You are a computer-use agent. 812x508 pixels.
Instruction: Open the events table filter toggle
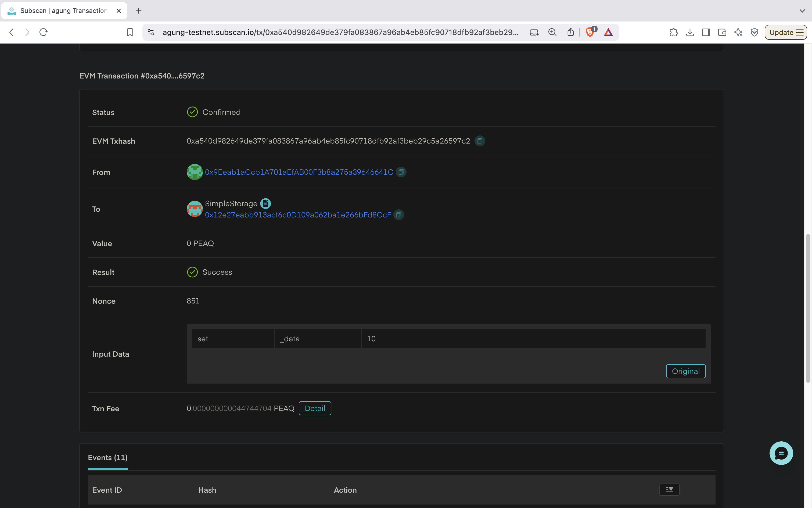(x=669, y=489)
